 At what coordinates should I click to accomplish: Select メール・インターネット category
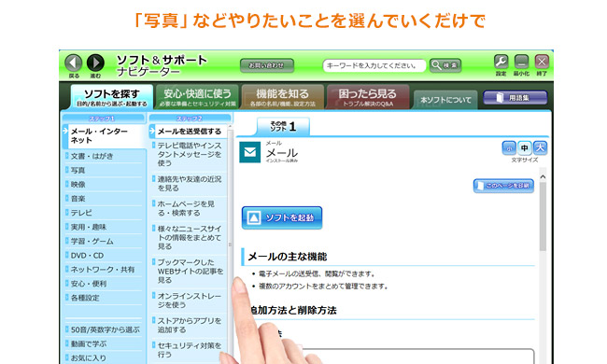pos(104,136)
